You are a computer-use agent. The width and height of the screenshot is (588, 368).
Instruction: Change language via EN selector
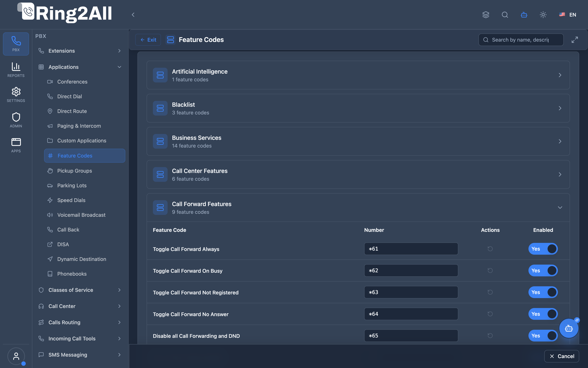tap(568, 15)
